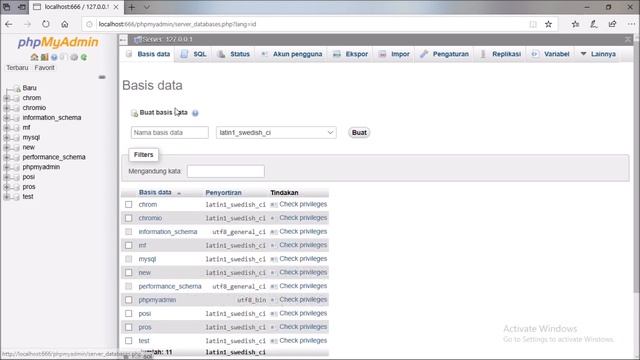Sort by Penyortiran column header
Screen dimensions: 640x360
(x=223, y=193)
